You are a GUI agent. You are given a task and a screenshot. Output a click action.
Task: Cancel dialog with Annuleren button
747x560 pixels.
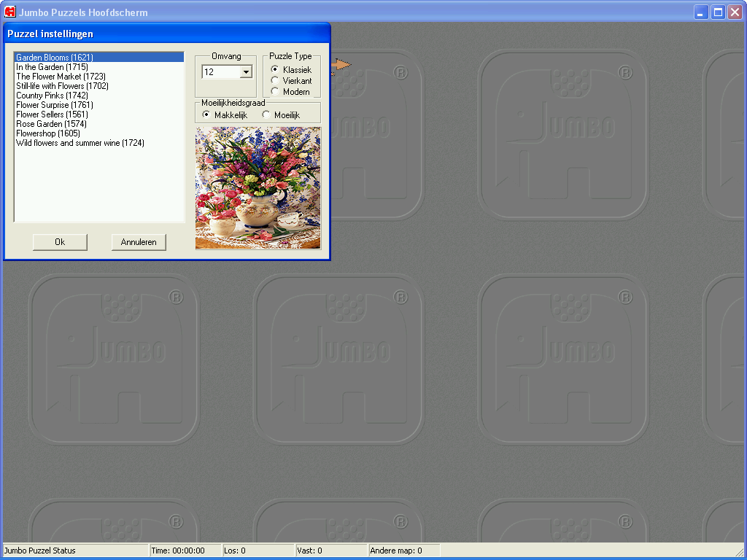coord(139,242)
